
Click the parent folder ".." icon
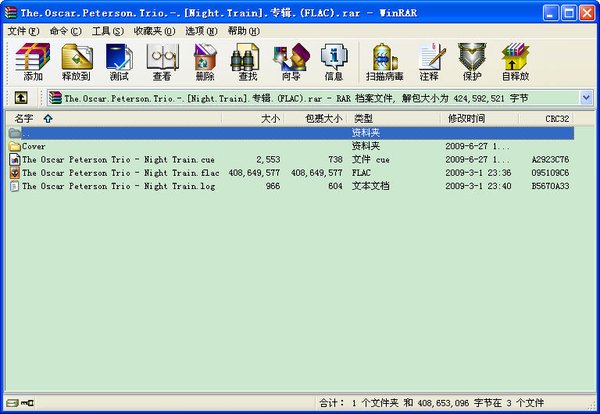click(15, 133)
